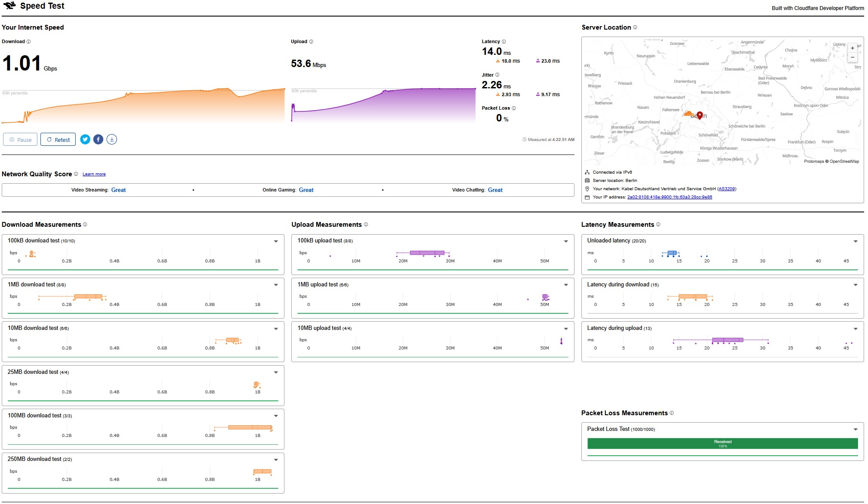
Task: Click the green Received packet loss bar
Action: [x=722, y=444]
